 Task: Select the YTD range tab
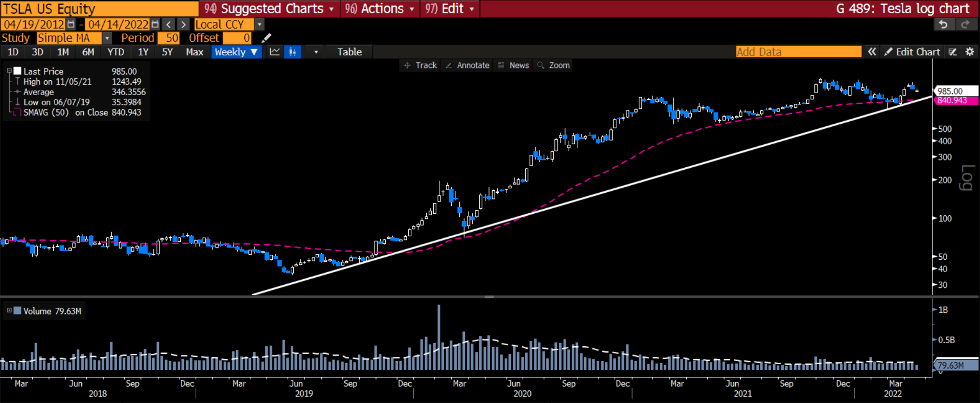coord(116,52)
